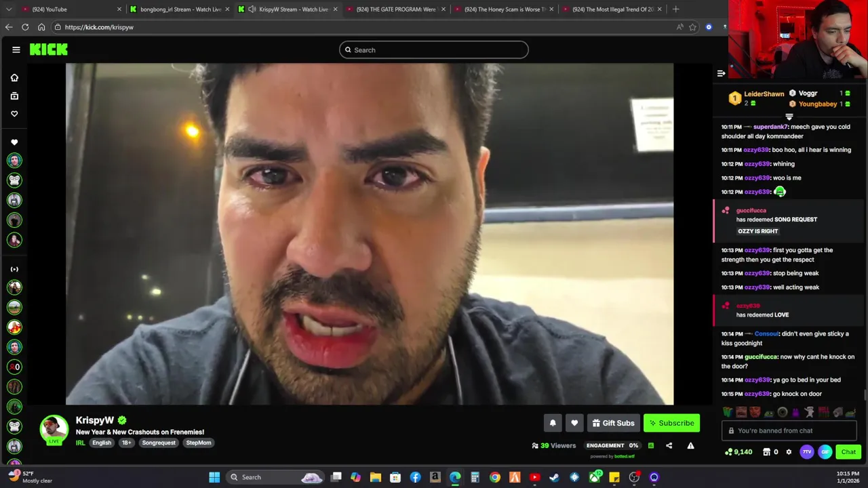
Task: Open Google Chrome from the taskbar
Action: (495, 477)
